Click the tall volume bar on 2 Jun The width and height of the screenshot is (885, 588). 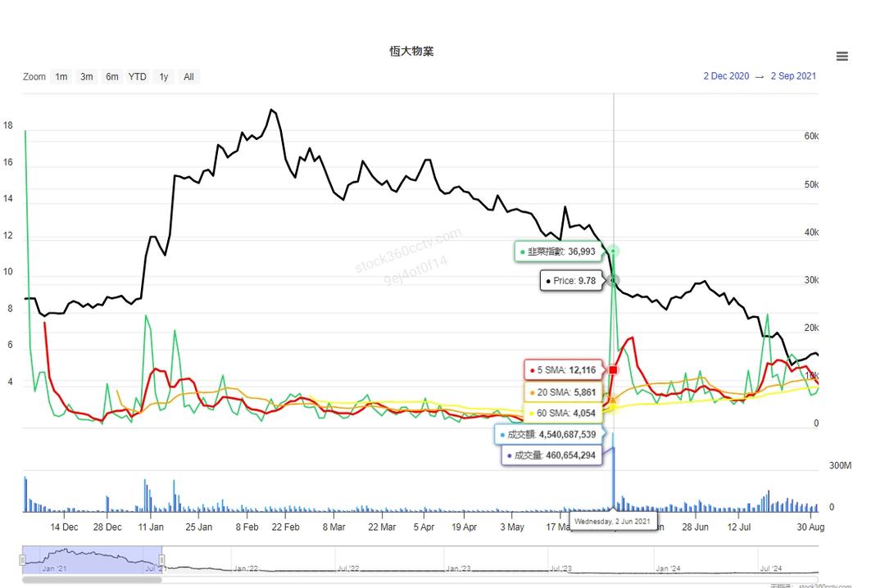613,473
